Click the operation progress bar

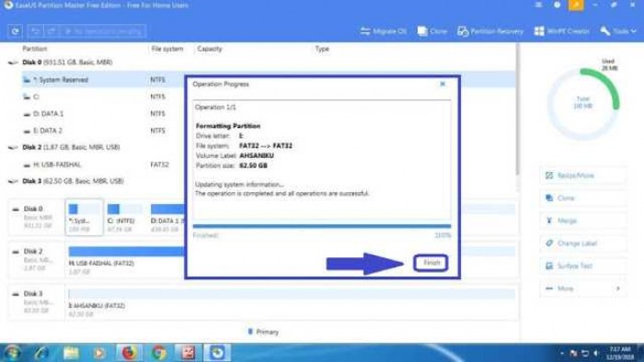pos(322,226)
